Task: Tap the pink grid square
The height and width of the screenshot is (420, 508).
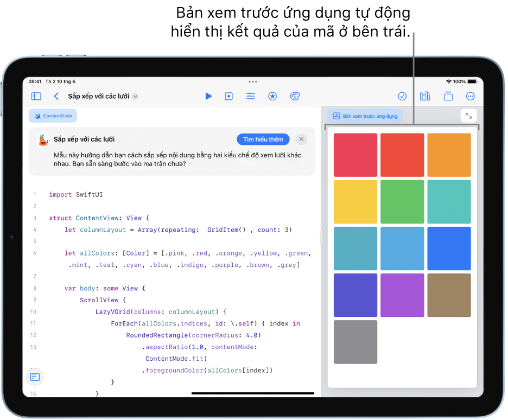Action: (355, 155)
